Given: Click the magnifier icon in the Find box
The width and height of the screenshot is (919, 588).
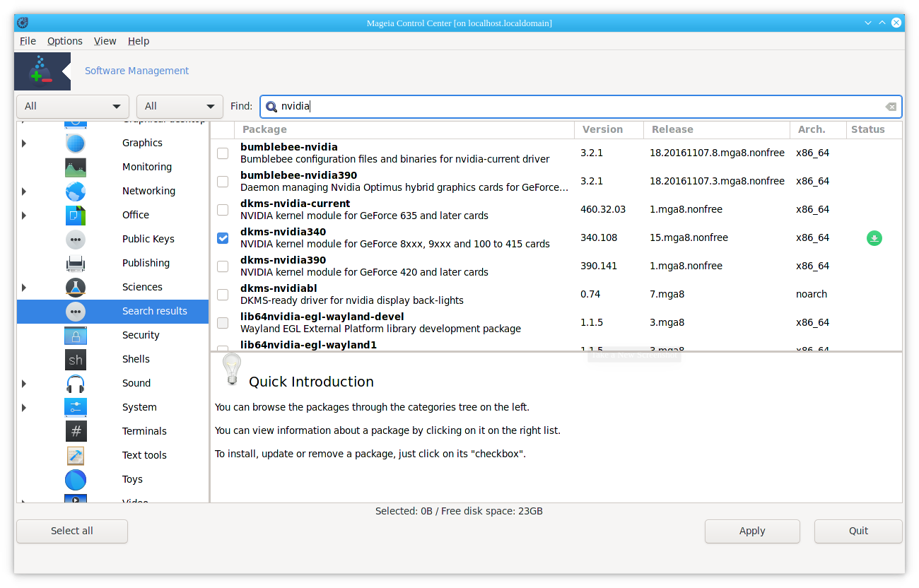Looking at the screenshot, I should pyautogui.click(x=271, y=107).
